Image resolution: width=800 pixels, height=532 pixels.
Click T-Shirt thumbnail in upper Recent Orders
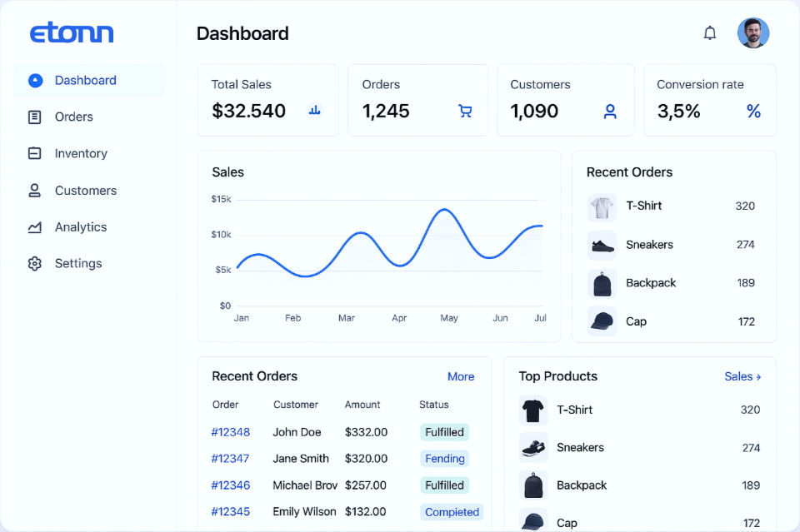pyautogui.click(x=602, y=207)
